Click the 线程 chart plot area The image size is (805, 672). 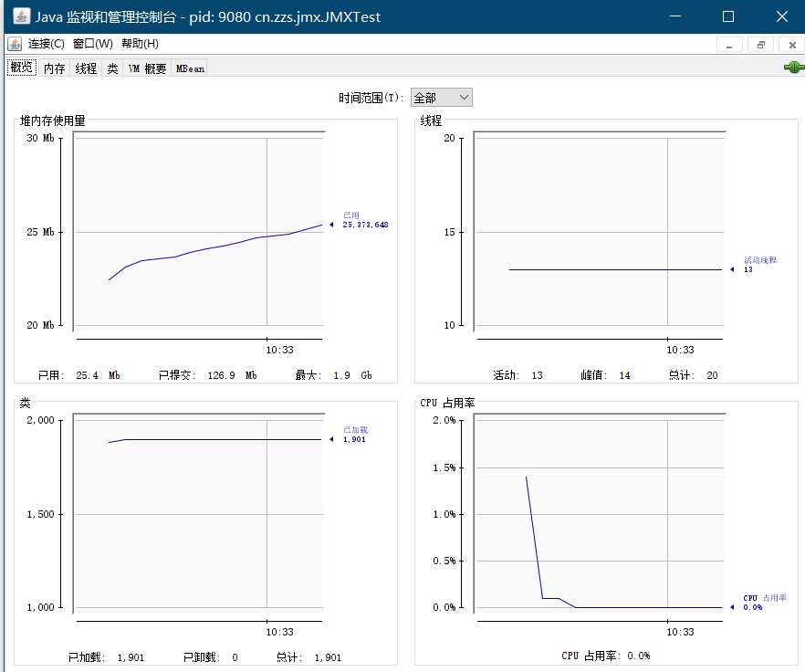[x=599, y=231]
